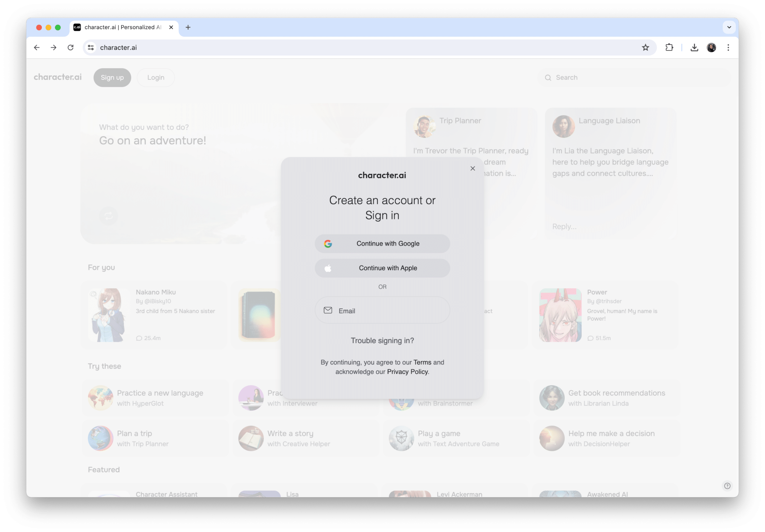
Task: Click the HyperGlot globe avatar icon
Action: point(100,398)
